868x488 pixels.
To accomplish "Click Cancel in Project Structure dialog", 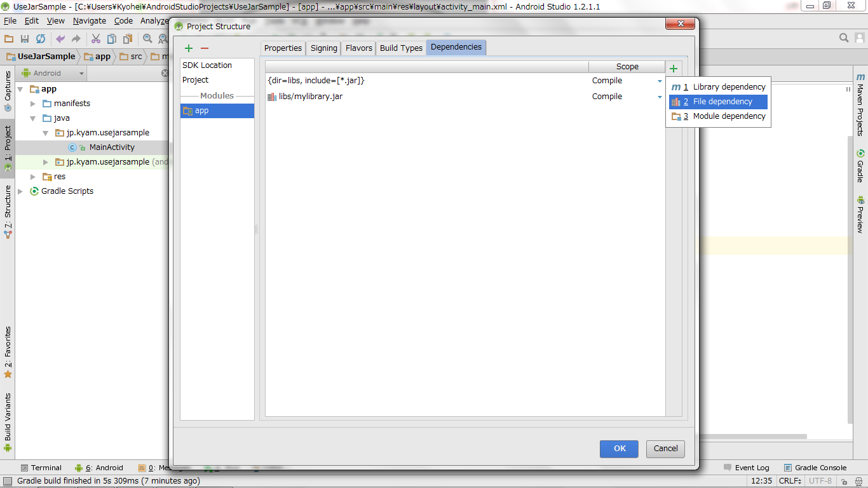I will click(x=666, y=449).
